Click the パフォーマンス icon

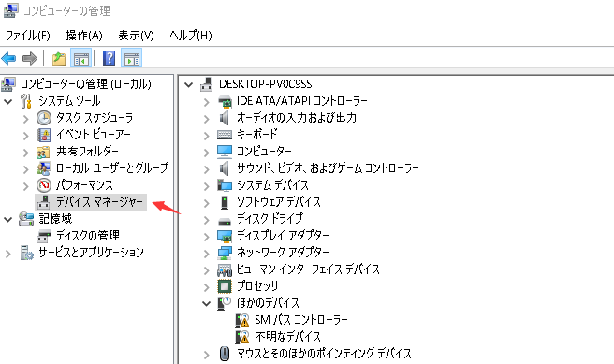[44, 185]
